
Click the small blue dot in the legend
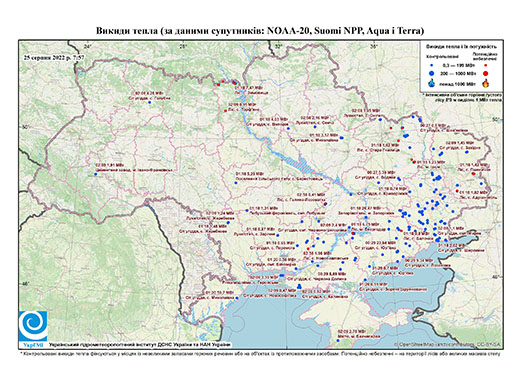[x=432, y=66]
